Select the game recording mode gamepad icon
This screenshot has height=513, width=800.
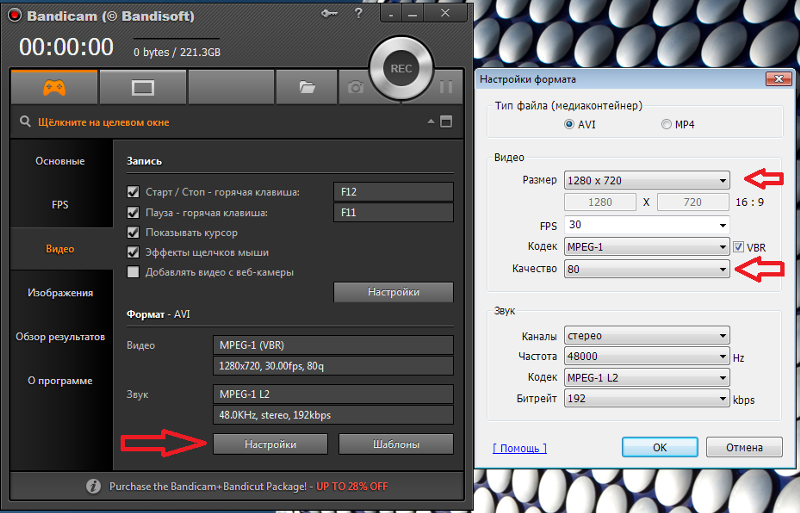54,88
